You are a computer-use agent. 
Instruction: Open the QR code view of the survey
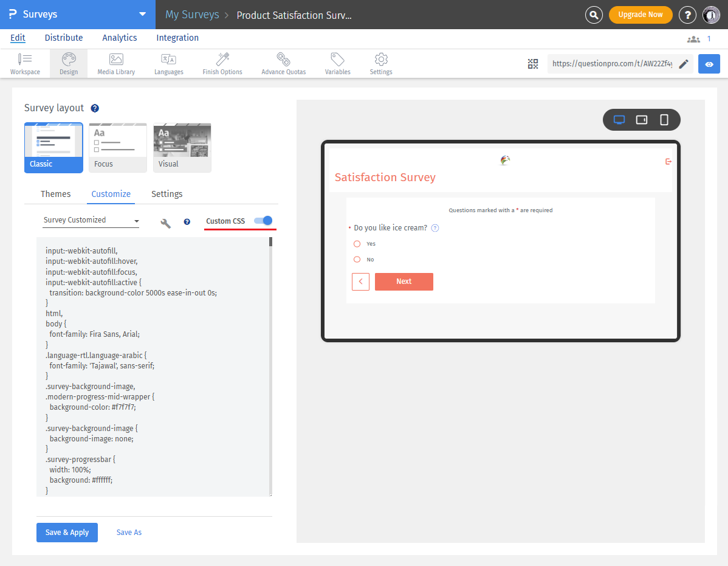click(x=533, y=63)
